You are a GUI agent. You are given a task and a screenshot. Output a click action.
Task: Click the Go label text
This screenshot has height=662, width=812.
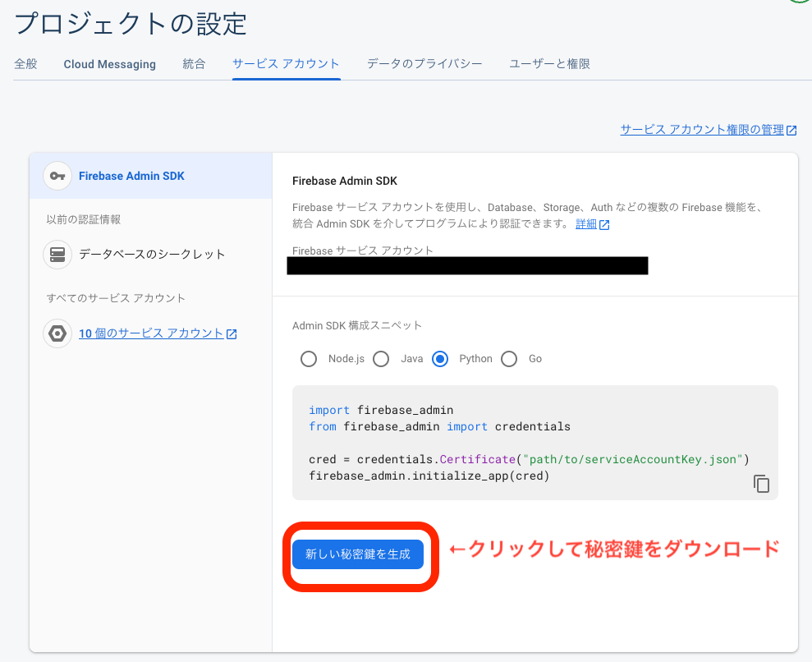click(x=535, y=359)
